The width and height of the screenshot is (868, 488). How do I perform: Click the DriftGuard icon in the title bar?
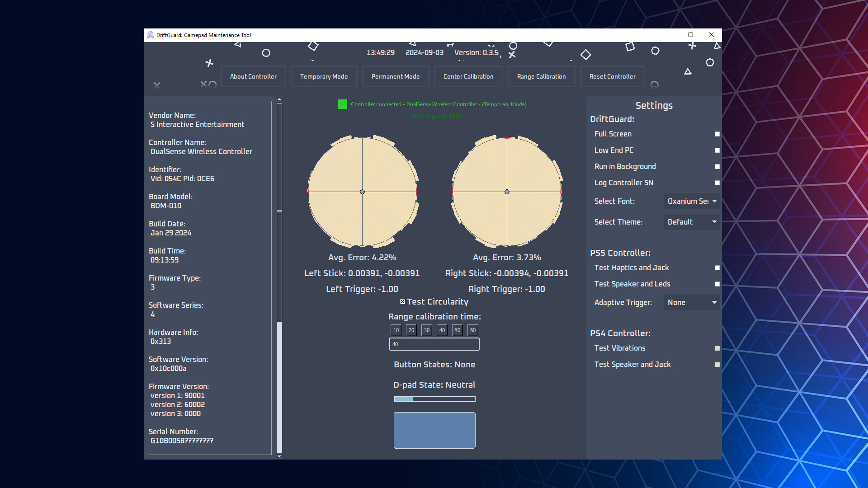[x=151, y=35]
